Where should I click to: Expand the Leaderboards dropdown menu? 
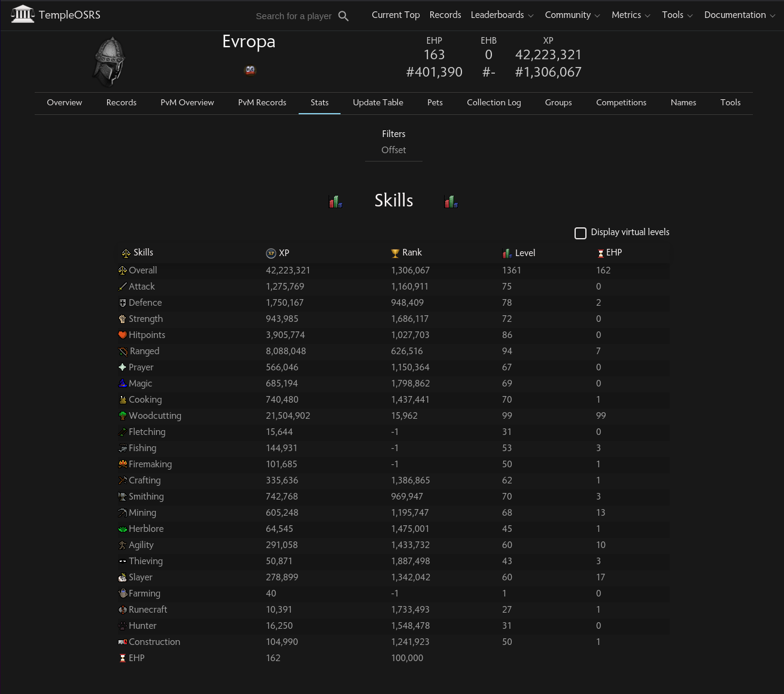click(x=502, y=15)
